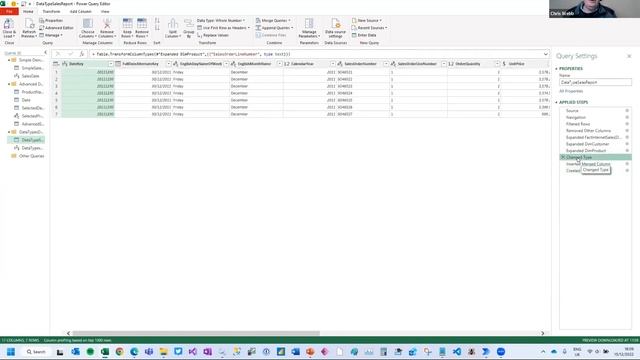Viewport: 640px width, 360px height.
Task: Collapse the Simple Demo query folder
Action: [9, 60]
